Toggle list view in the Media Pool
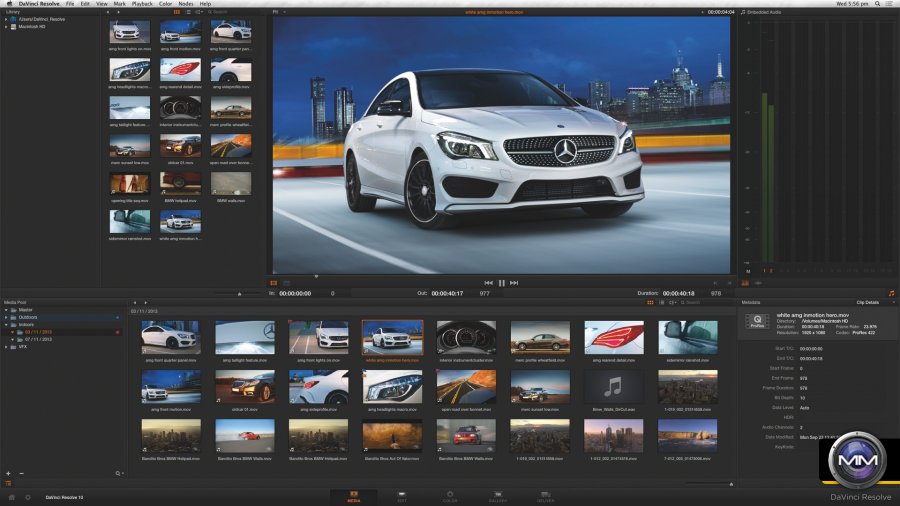The width and height of the screenshot is (900, 506). 661,301
